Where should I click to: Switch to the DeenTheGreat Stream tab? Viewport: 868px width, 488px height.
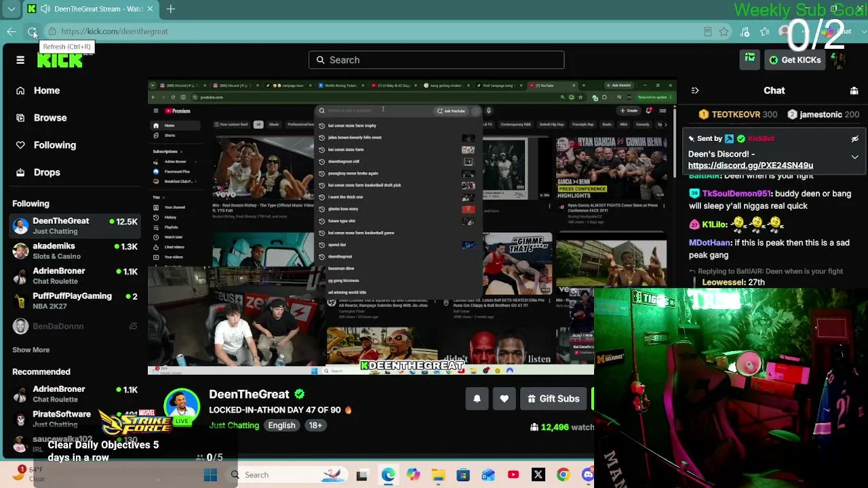(x=91, y=9)
